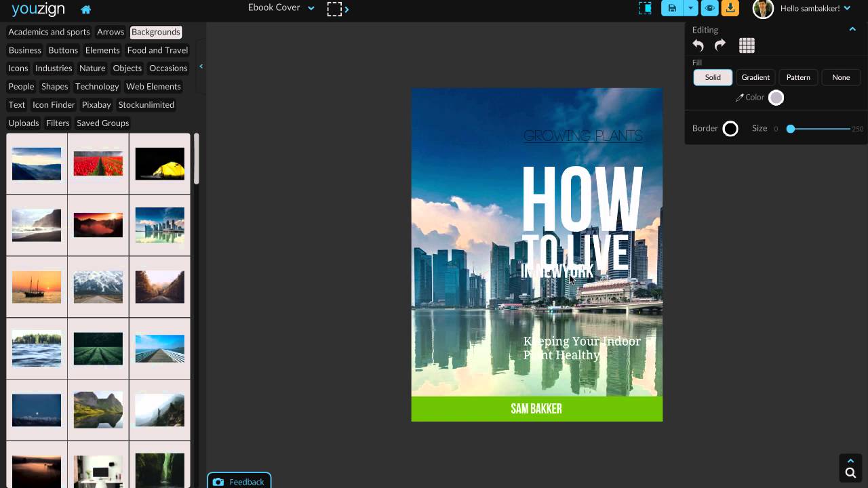
Task: Preview the design with the eye icon
Action: [710, 8]
